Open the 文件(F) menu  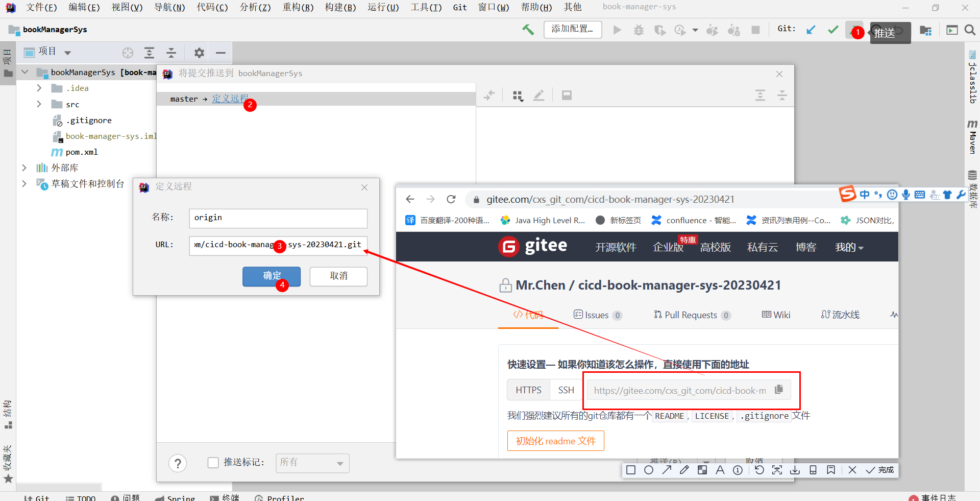[42, 7]
